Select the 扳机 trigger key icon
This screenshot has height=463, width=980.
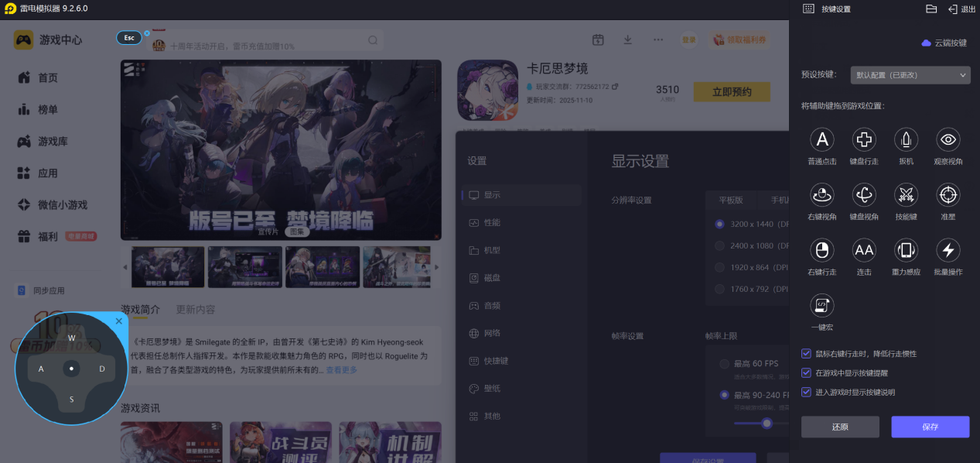tap(907, 139)
